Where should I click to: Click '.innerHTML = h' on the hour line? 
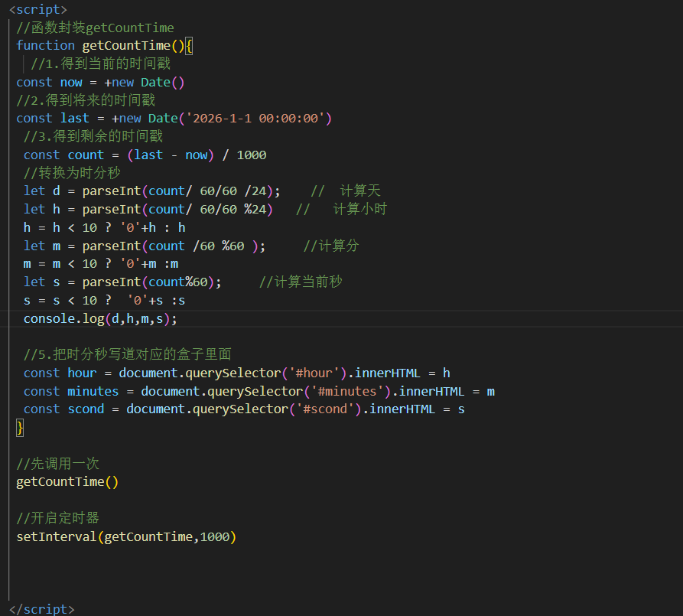tap(399, 373)
